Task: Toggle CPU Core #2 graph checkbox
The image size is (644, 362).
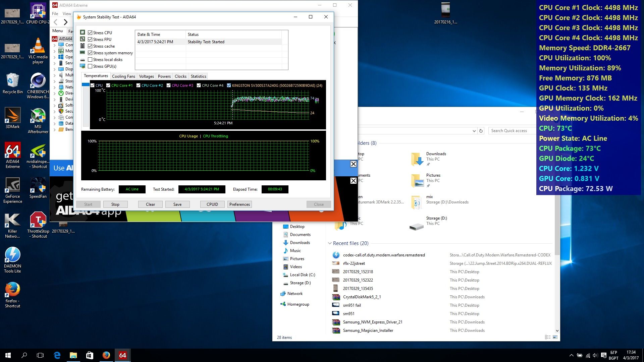Action: (138, 85)
